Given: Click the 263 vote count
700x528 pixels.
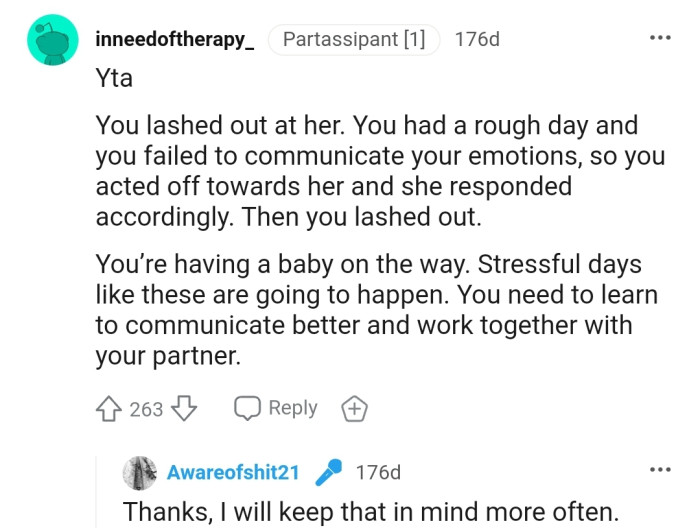Looking at the screenshot, I should (x=147, y=409).
